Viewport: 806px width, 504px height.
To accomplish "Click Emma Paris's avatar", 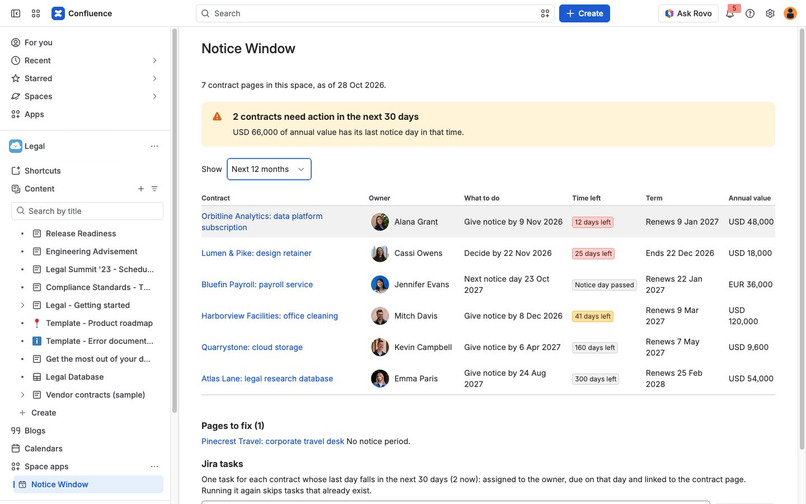I will [x=380, y=379].
